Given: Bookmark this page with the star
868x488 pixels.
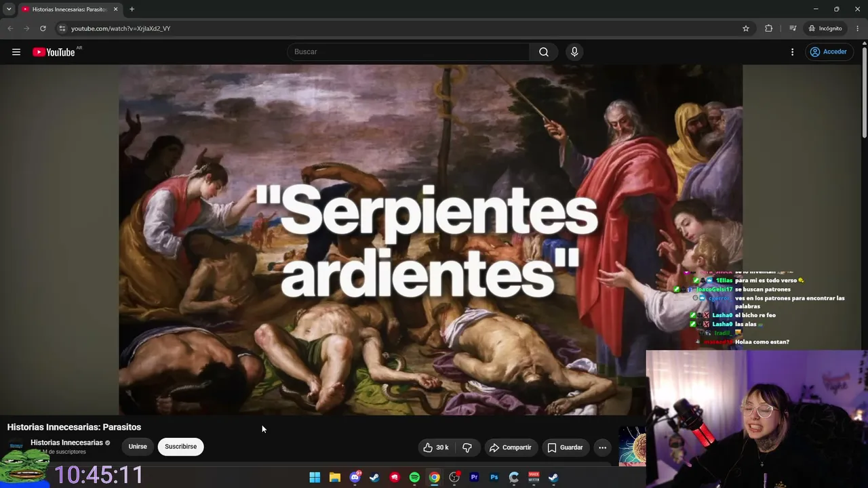Looking at the screenshot, I should [746, 28].
